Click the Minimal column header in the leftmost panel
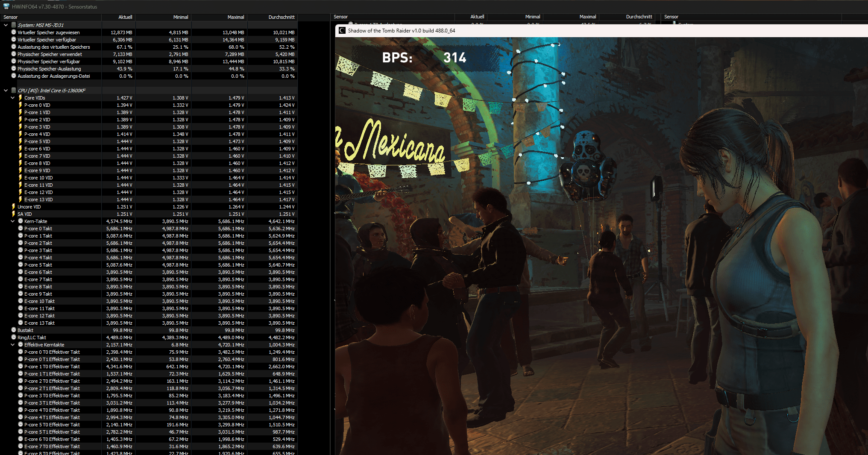Image resolution: width=868 pixels, height=455 pixels. [x=164, y=17]
